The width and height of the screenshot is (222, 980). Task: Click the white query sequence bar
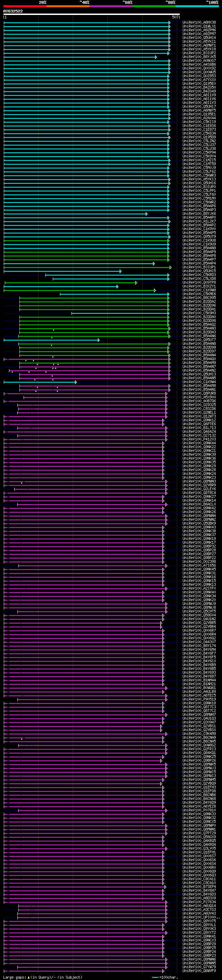(91, 15)
